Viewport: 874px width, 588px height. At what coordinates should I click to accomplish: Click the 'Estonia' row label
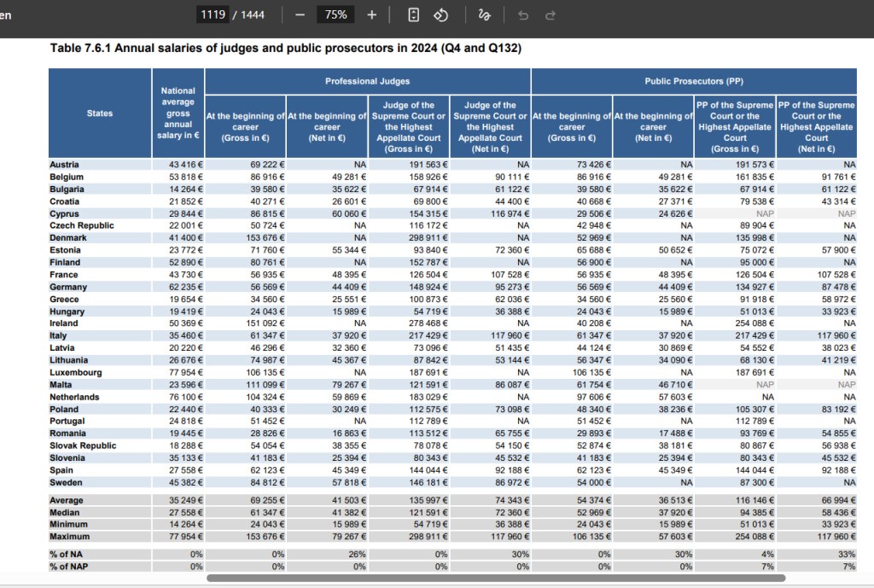pos(65,250)
